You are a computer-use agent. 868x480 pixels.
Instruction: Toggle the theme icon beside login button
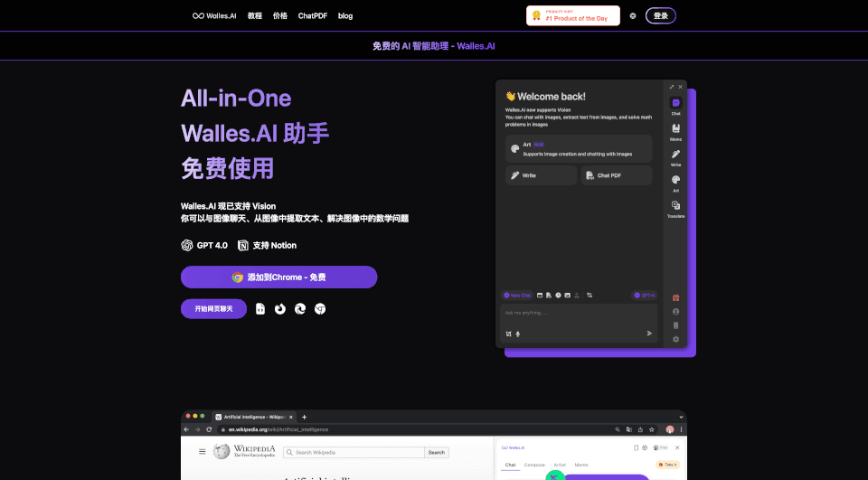point(633,15)
